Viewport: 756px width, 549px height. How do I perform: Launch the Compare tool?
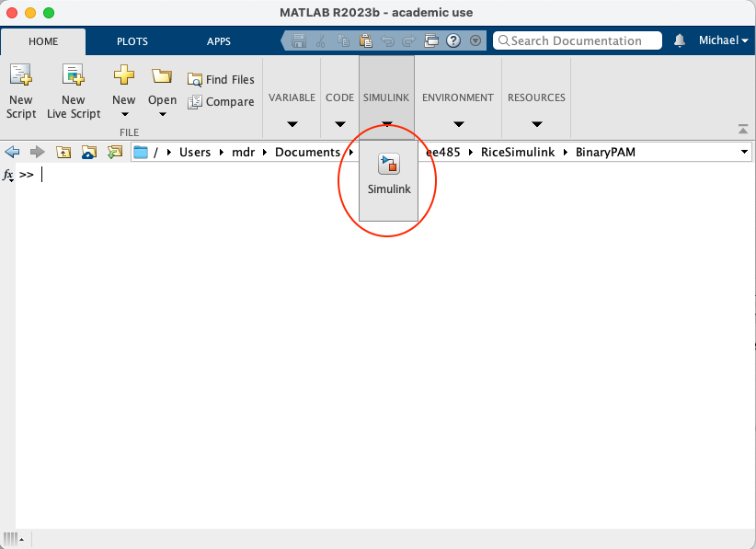click(221, 102)
